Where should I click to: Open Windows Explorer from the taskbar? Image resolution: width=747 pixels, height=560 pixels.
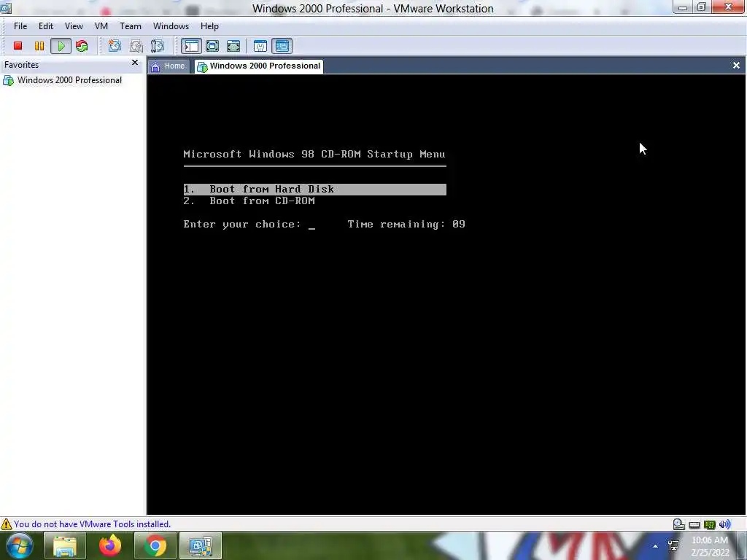(x=65, y=545)
